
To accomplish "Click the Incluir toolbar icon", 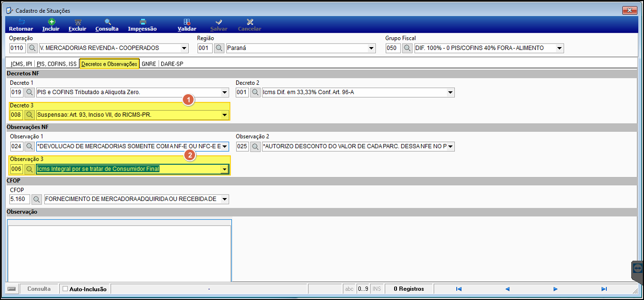I will pyautogui.click(x=51, y=22).
